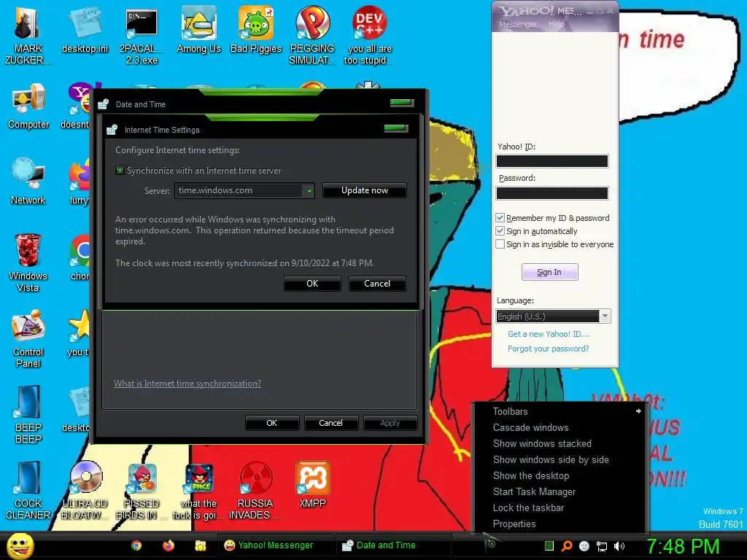Open the COCK CLEANER shortcut

click(28, 491)
